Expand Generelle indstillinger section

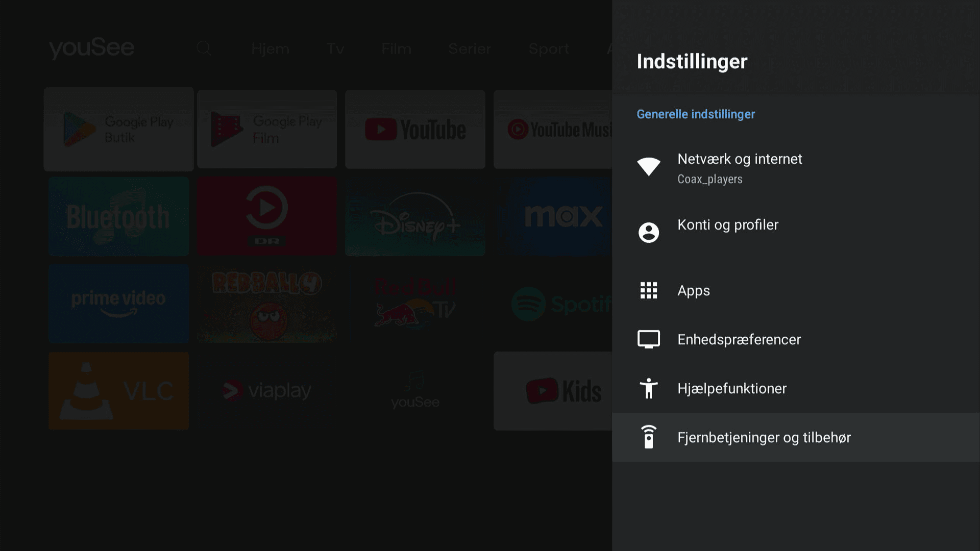[696, 113]
